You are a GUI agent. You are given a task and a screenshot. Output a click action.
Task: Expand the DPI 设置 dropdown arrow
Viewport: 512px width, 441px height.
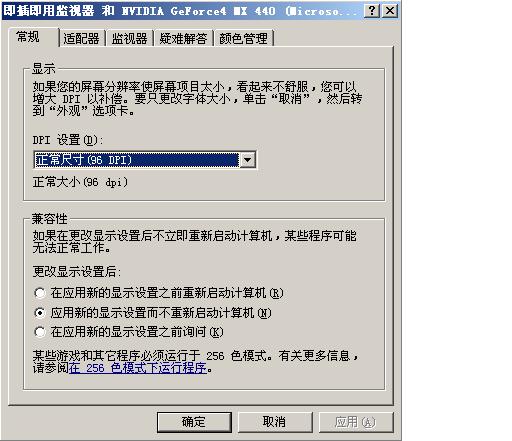[x=248, y=160]
